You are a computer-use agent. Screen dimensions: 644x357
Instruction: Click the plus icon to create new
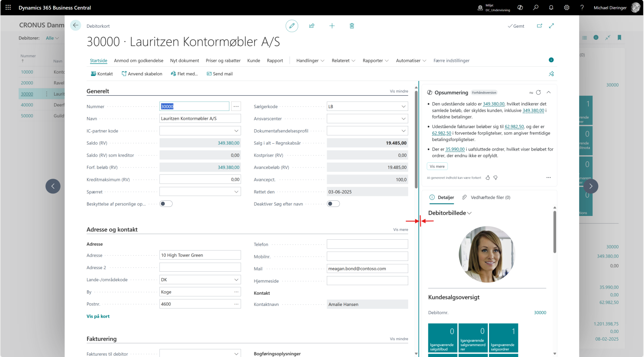pyautogui.click(x=332, y=26)
